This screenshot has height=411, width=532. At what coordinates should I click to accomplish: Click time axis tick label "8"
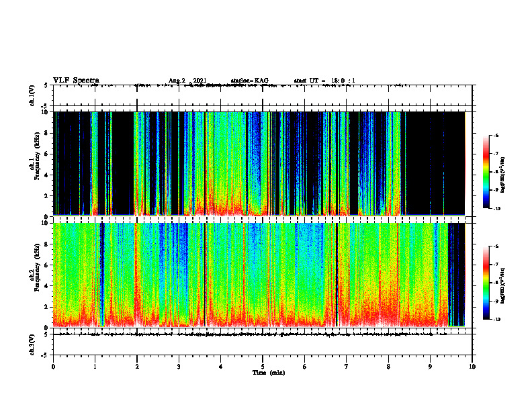click(388, 367)
